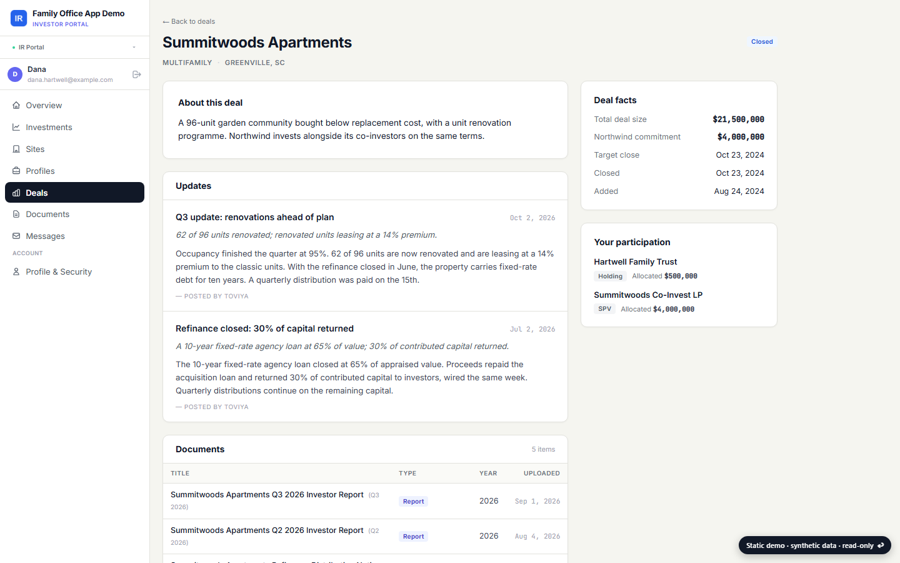Click the "Aug 24, 2024" added date
900x563 pixels.
coord(739,191)
